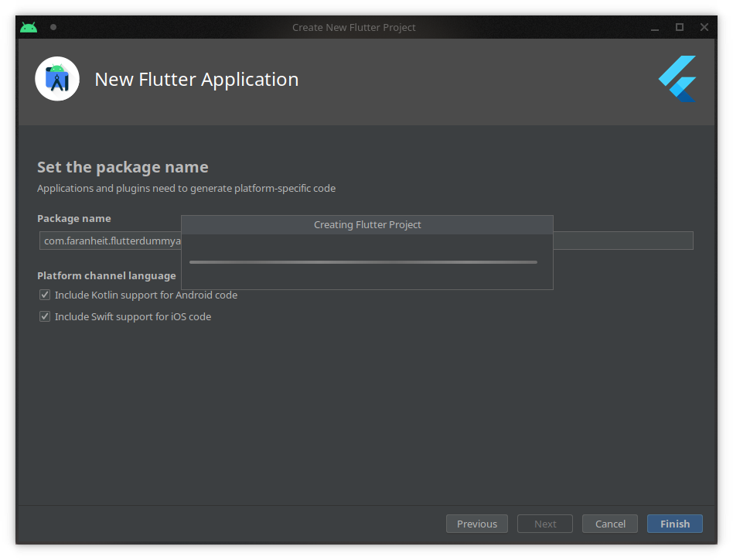The width and height of the screenshot is (733, 560).
Task: Click the Set the package name heading
Action: point(122,167)
